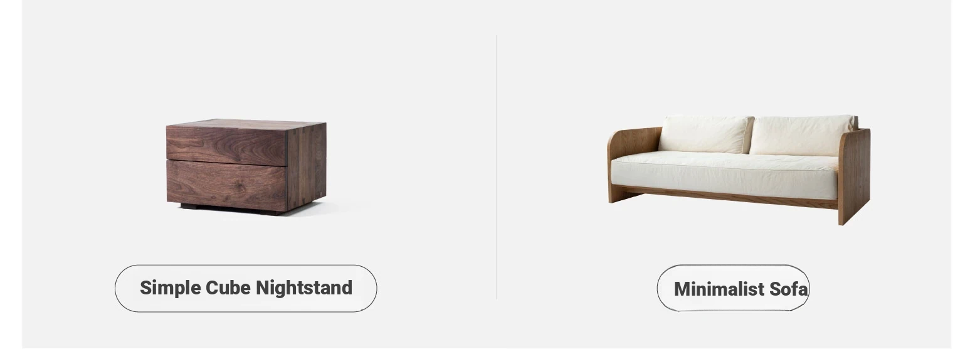The height and width of the screenshot is (349, 980).
Task: Click the nightstand's bottom drawer front
Action: click(x=226, y=185)
